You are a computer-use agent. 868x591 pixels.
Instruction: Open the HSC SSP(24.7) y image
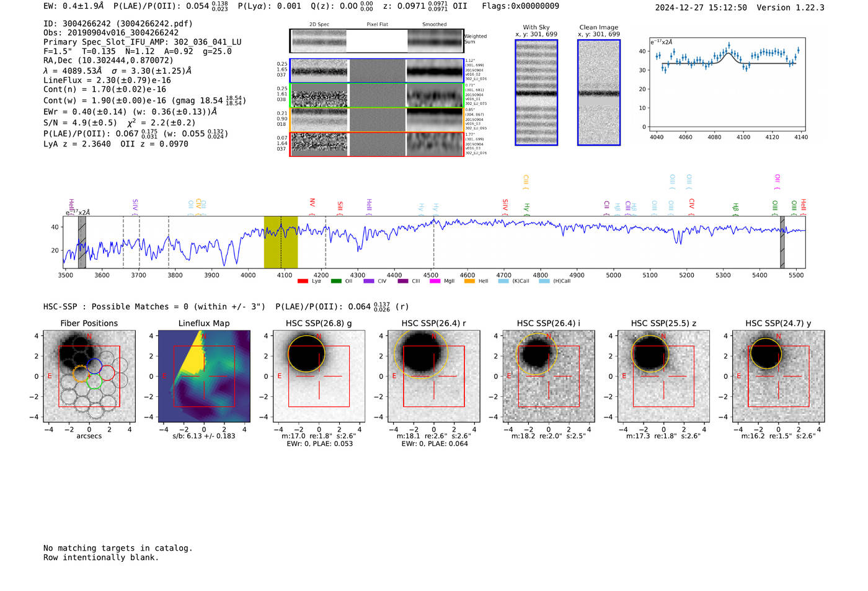coord(779,376)
